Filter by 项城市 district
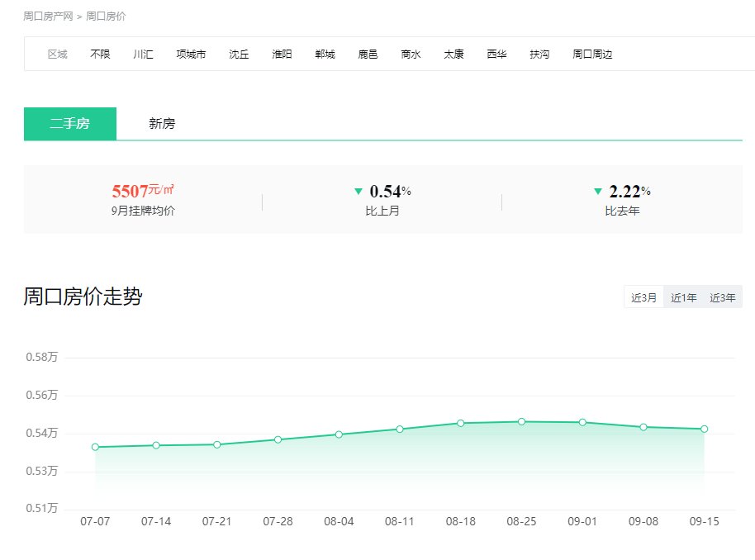 click(191, 54)
